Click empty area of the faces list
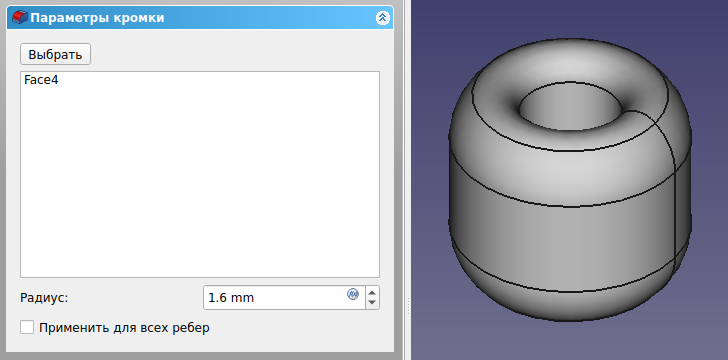The width and height of the screenshot is (728, 360). coord(200,186)
